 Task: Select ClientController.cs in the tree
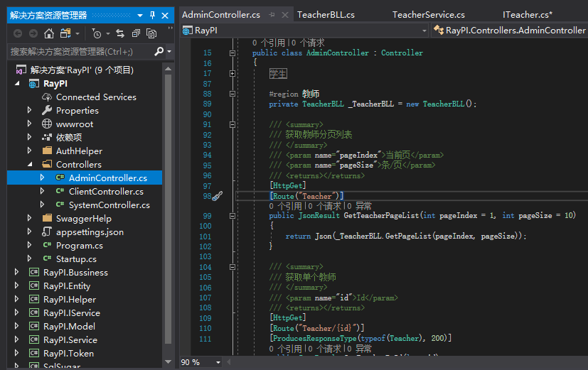pyautogui.click(x=106, y=191)
